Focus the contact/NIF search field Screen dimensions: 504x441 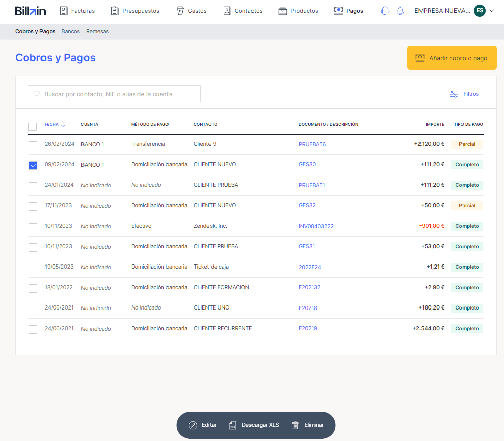pos(114,94)
